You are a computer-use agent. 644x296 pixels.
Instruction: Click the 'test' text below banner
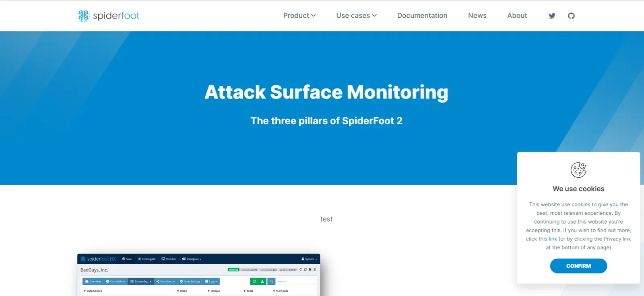tap(326, 219)
